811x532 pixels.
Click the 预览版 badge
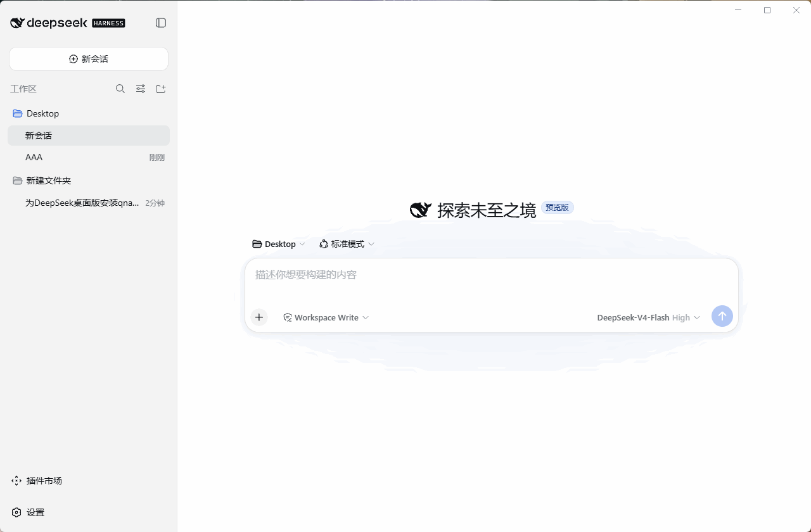tap(558, 207)
